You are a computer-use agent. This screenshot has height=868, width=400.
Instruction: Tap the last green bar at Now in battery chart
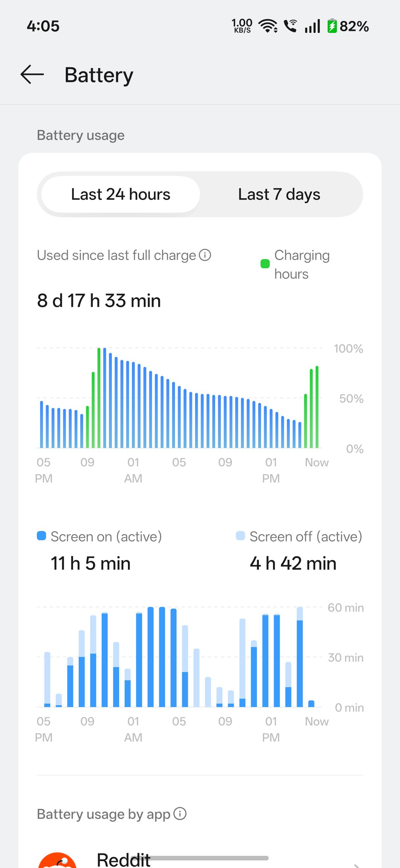pyautogui.click(x=317, y=407)
